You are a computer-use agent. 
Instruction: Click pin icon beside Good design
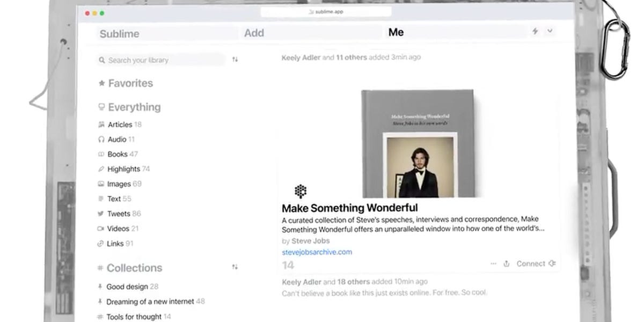100,287
